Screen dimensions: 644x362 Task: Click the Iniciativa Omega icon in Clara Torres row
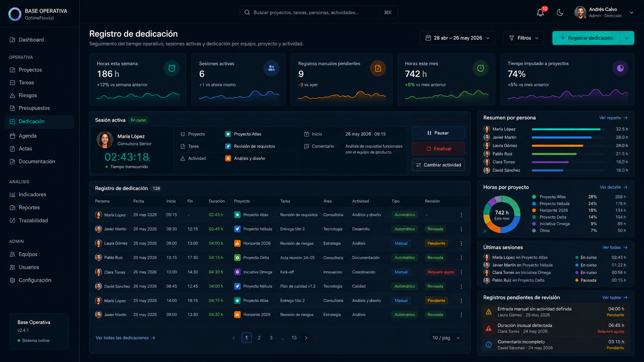coord(237,272)
